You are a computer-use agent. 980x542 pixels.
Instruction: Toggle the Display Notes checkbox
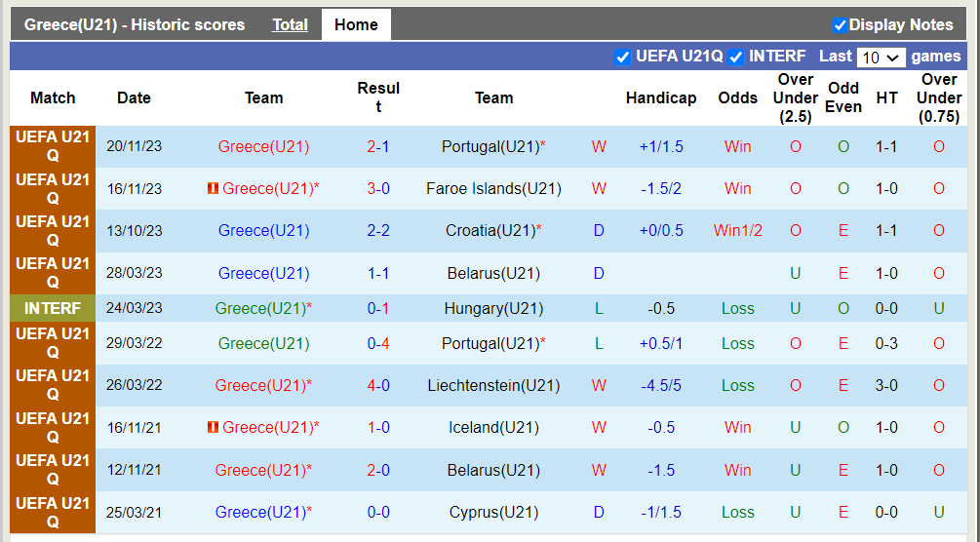840,25
